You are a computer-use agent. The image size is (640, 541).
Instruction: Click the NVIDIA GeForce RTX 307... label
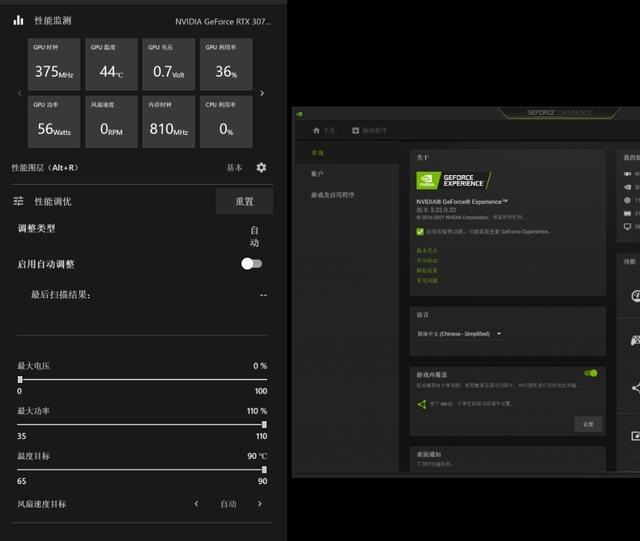(x=223, y=22)
